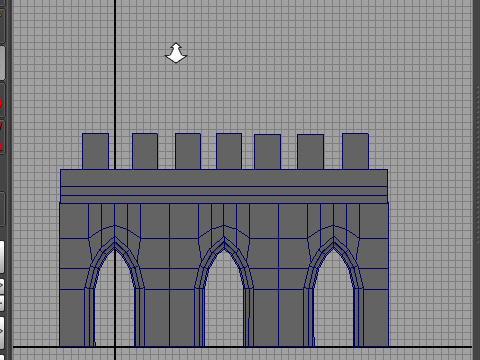Select the rightmost merlon block on the battlement
Screen dimensions: 480x360
[355, 151]
